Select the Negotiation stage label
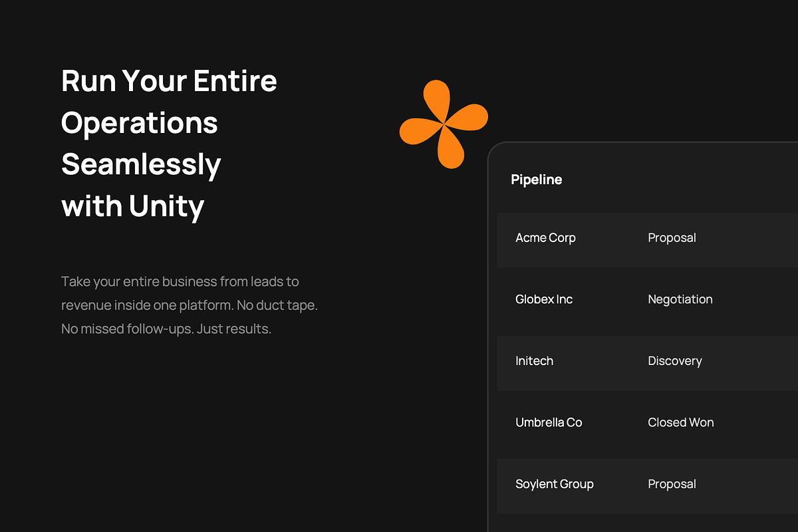Image resolution: width=798 pixels, height=532 pixels. [680, 299]
